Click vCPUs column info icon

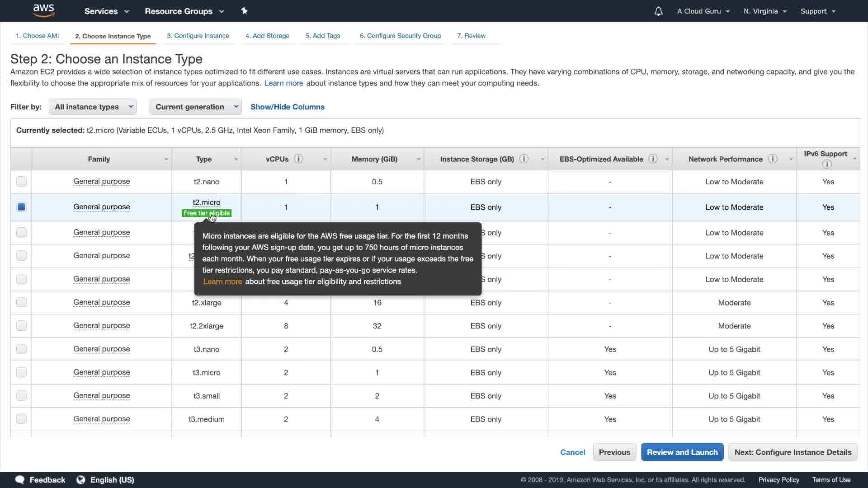[298, 159]
